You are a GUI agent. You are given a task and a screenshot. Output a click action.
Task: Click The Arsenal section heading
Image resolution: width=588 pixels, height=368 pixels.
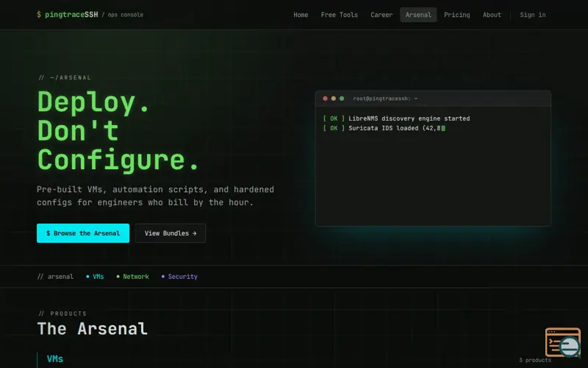93,329
